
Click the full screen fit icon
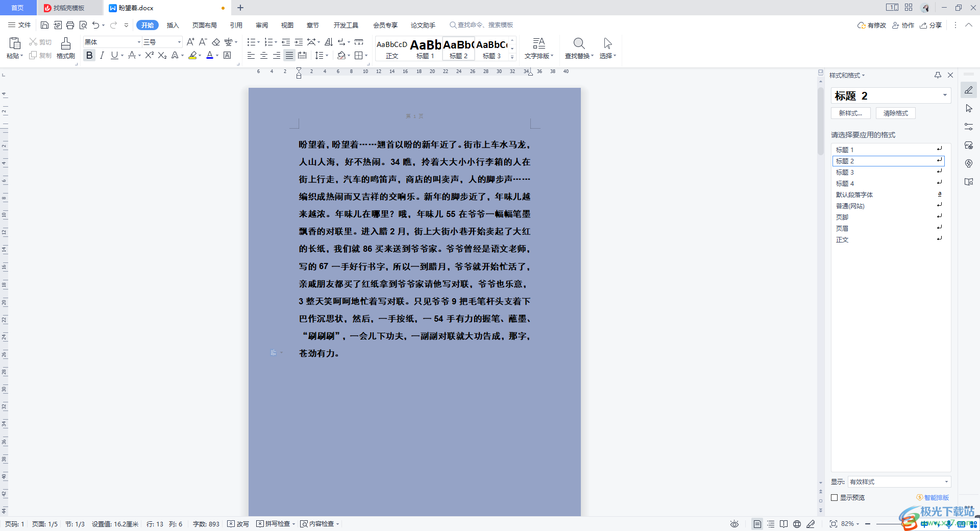833,524
